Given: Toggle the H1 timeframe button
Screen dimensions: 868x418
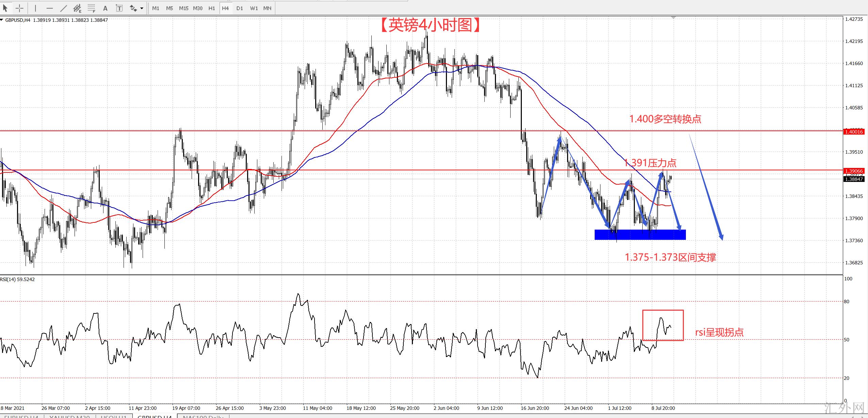Looking at the screenshot, I should [x=212, y=8].
